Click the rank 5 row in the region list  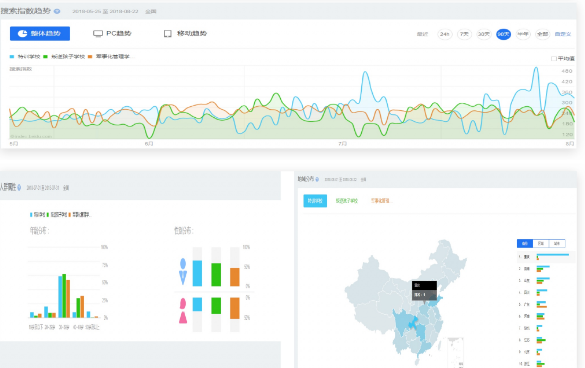pos(546,305)
